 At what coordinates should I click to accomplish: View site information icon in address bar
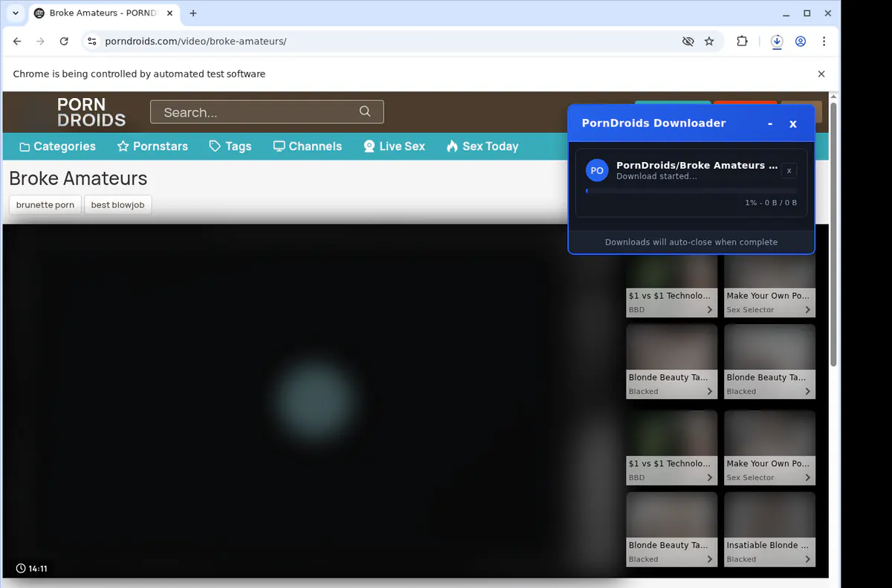click(x=92, y=42)
